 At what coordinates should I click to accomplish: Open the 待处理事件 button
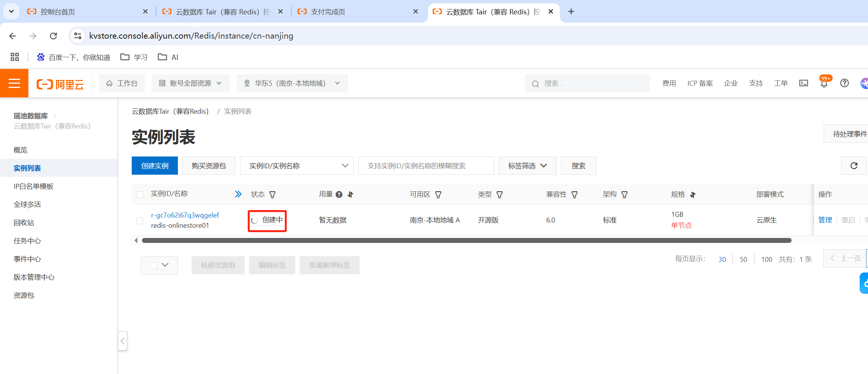846,134
